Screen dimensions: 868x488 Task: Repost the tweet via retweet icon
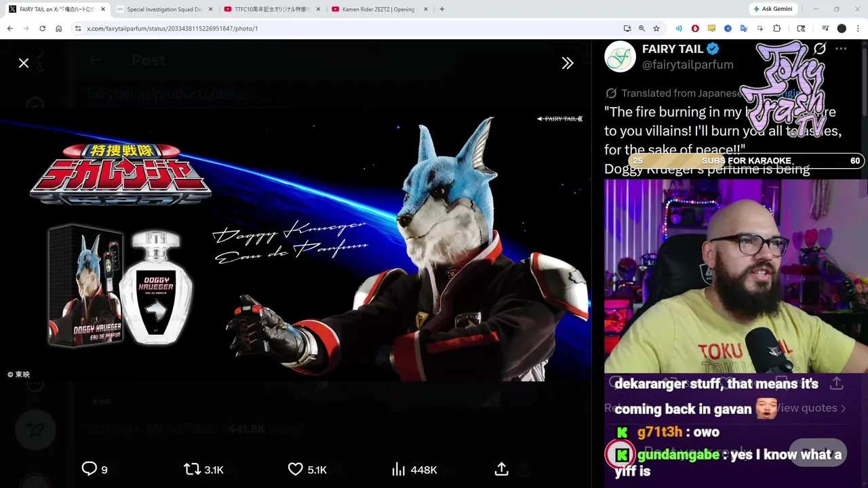click(192, 469)
